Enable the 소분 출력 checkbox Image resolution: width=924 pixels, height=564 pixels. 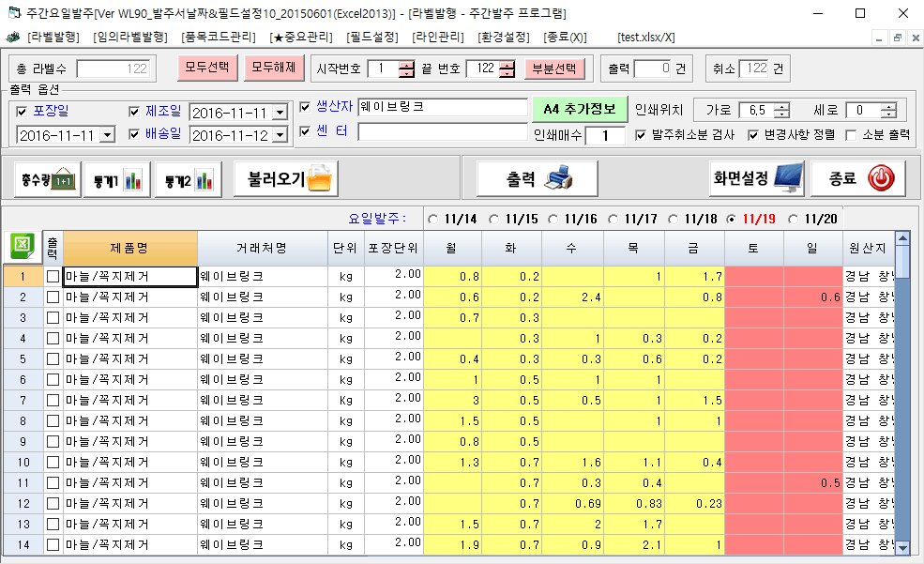[x=851, y=135]
